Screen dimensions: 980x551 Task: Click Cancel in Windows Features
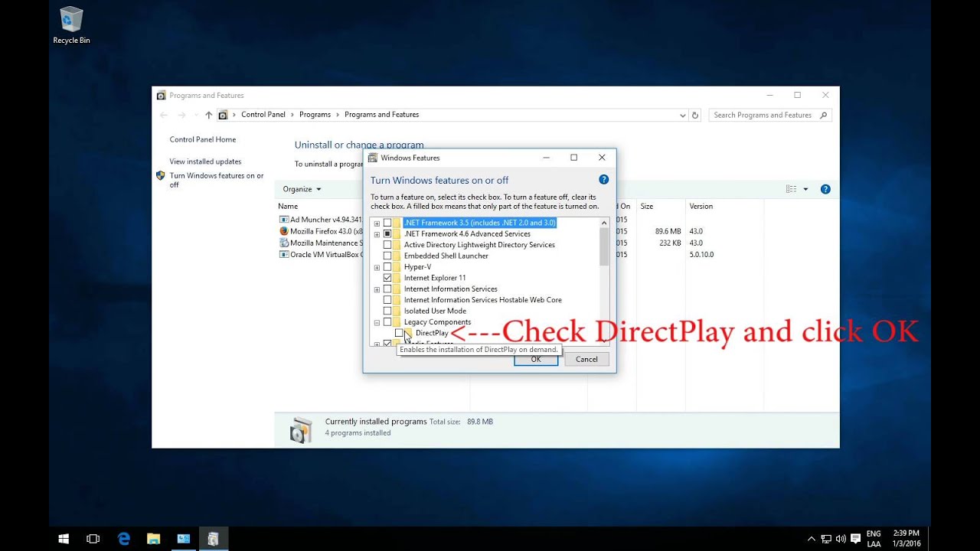pyautogui.click(x=586, y=359)
